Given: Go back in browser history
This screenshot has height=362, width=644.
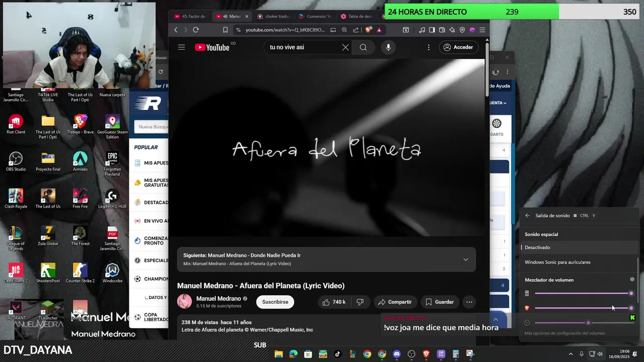Looking at the screenshot, I should (176, 30).
